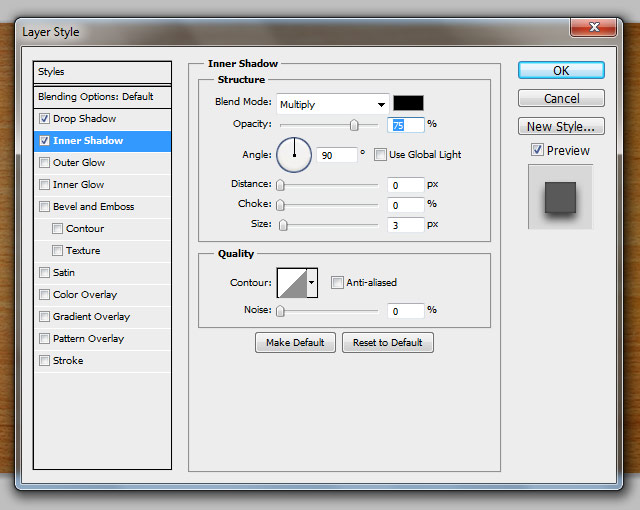Click the Make Default button
640x510 pixels.
point(295,343)
